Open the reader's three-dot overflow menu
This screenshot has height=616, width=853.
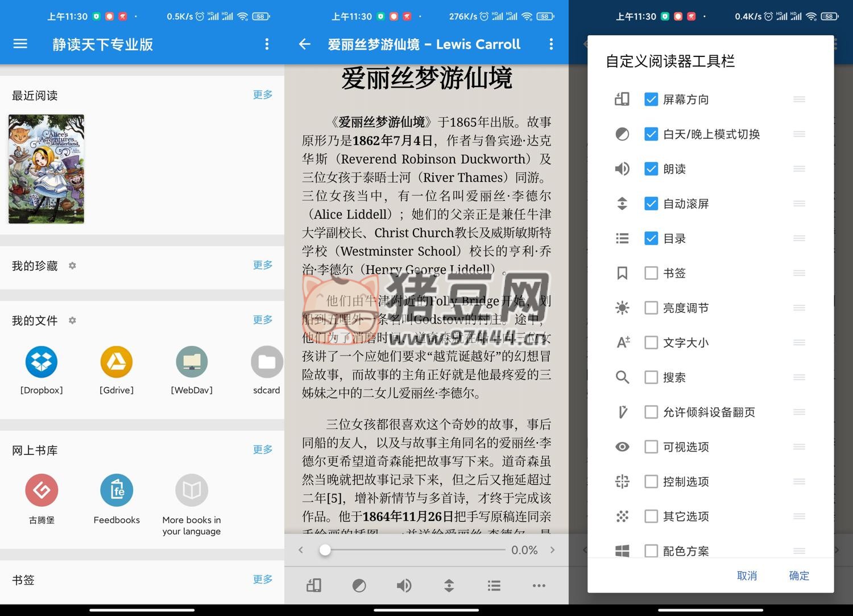[550, 44]
